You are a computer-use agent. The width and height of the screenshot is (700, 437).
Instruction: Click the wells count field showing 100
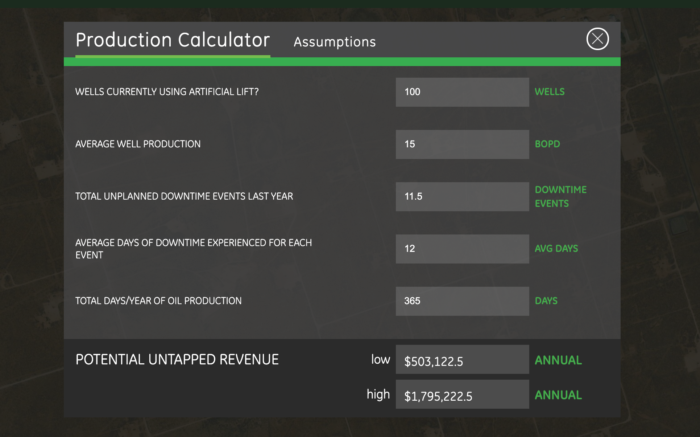[462, 92]
